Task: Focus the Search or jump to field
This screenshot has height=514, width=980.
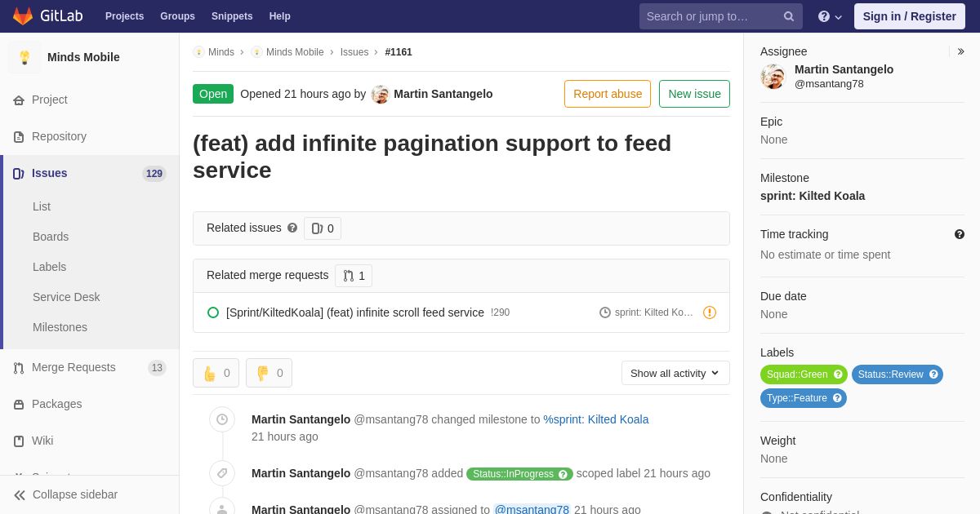Action: pyautogui.click(x=709, y=16)
